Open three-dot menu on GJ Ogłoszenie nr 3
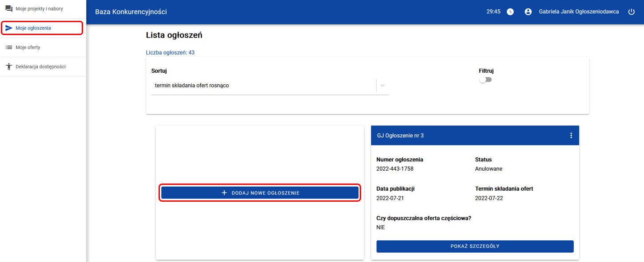Screen dimensions: 644x262 pyautogui.click(x=571, y=136)
